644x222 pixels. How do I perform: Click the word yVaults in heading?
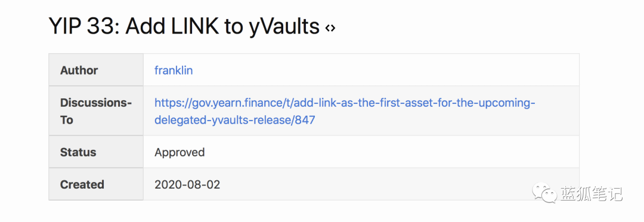click(284, 27)
